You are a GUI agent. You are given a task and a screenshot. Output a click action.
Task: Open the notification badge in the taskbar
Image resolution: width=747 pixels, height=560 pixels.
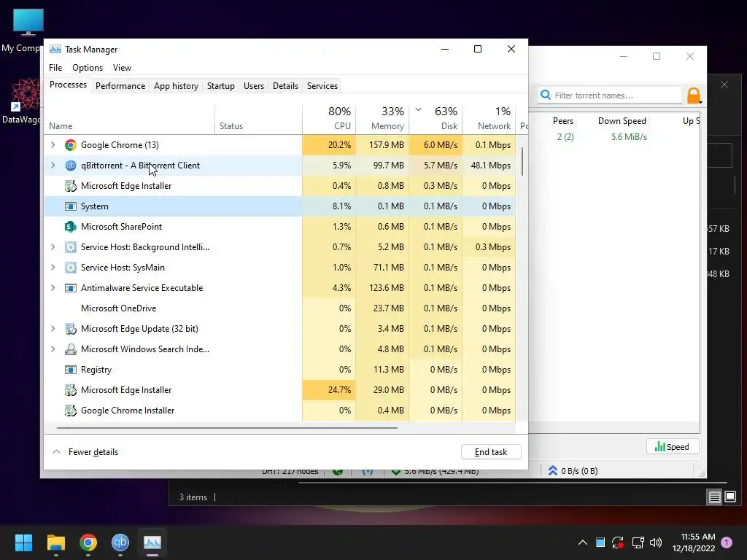(x=727, y=542)
